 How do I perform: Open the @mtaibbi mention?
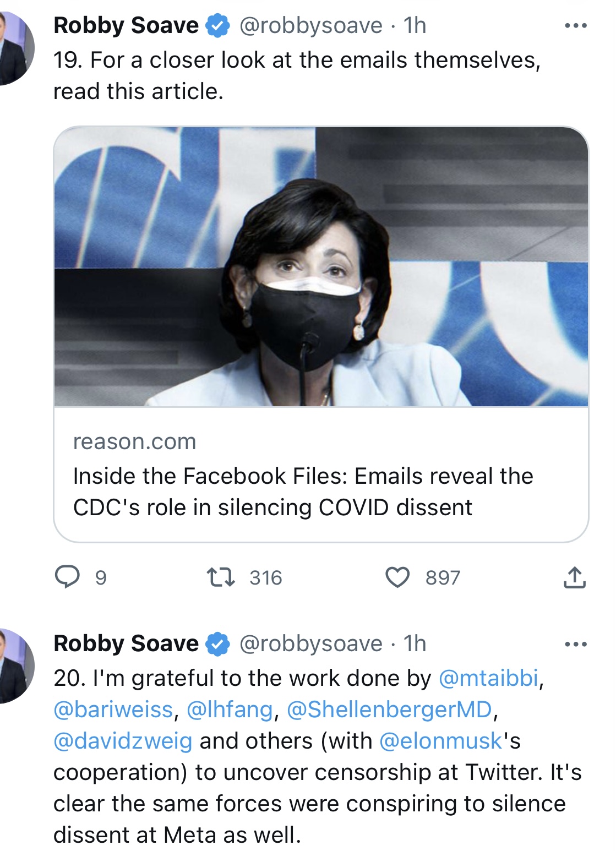point(488,678)
